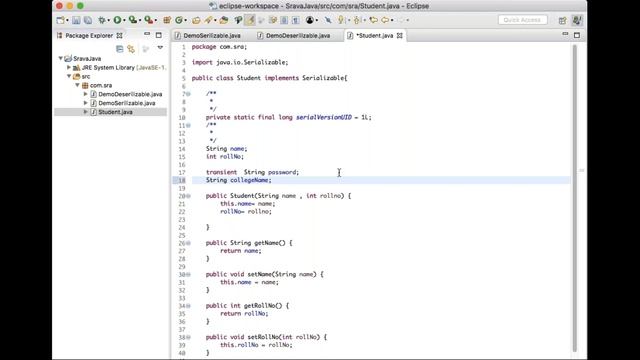Select Student.java in Package Explorer
640x360 pixels.
pos(115,112)
